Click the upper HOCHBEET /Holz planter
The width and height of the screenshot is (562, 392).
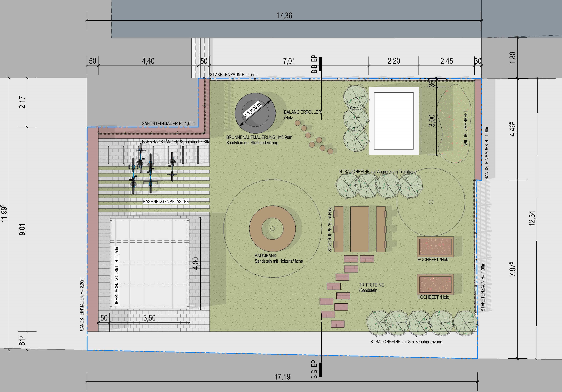pyautogui.click(x=435, y=247)
